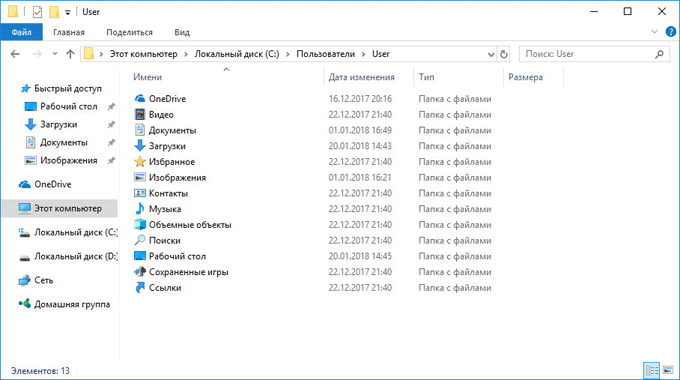Image resolution: width=680 pixels, height=380 pixels.
Task: Select the Загрузки folder icon in file list
Action: (x=140, y=146)
